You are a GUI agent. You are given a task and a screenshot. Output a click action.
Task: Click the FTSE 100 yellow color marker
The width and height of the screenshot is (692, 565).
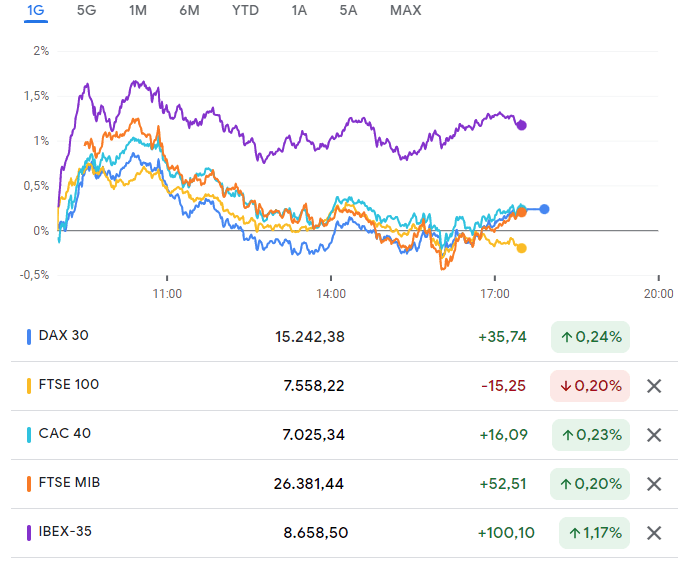pos(29,386)
